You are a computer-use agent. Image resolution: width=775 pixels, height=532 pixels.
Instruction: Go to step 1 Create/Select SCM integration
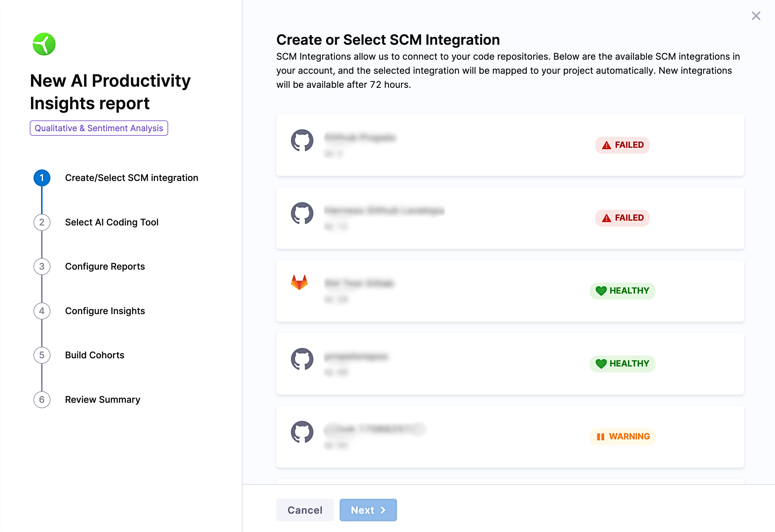tap(132, 178)
